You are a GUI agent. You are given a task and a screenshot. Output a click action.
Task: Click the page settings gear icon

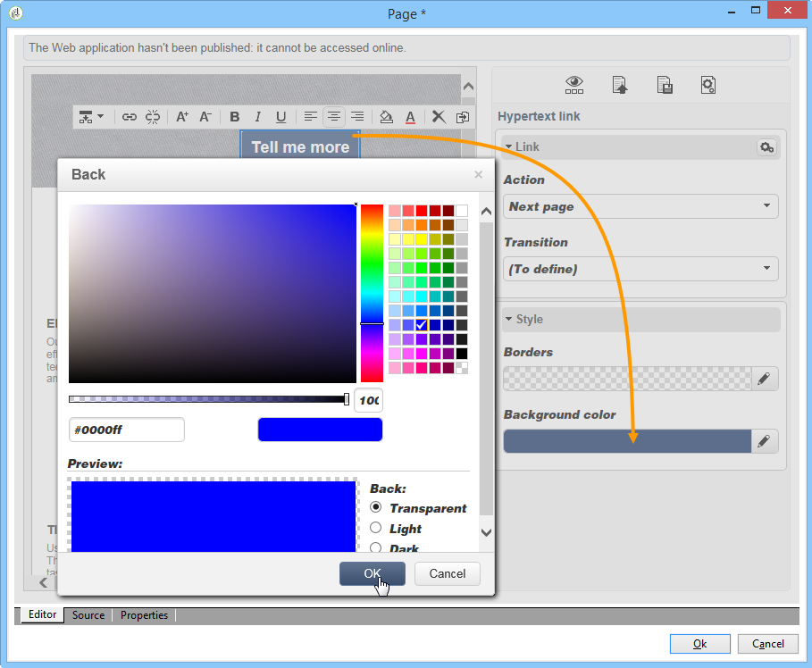pyautogui.click(x=707, y=85)
